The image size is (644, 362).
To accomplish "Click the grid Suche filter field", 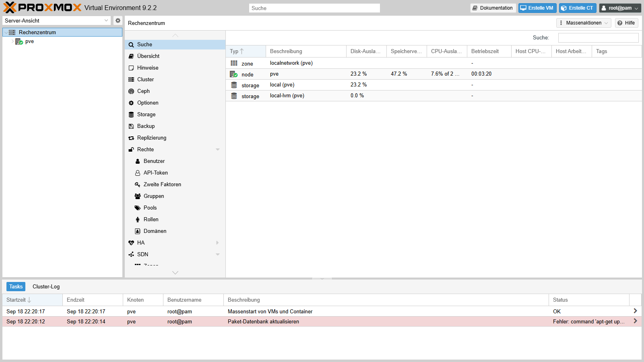I will [598, 38].
